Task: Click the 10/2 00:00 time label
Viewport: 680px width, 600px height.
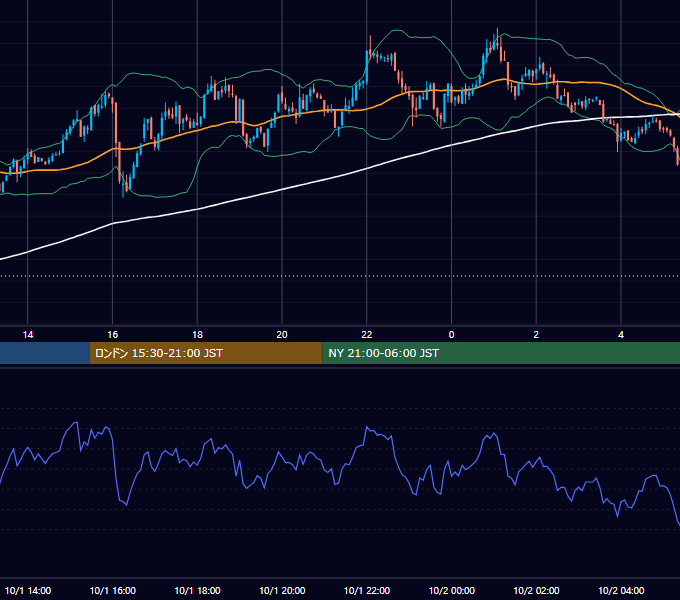Action: click(x=451, y=590)
